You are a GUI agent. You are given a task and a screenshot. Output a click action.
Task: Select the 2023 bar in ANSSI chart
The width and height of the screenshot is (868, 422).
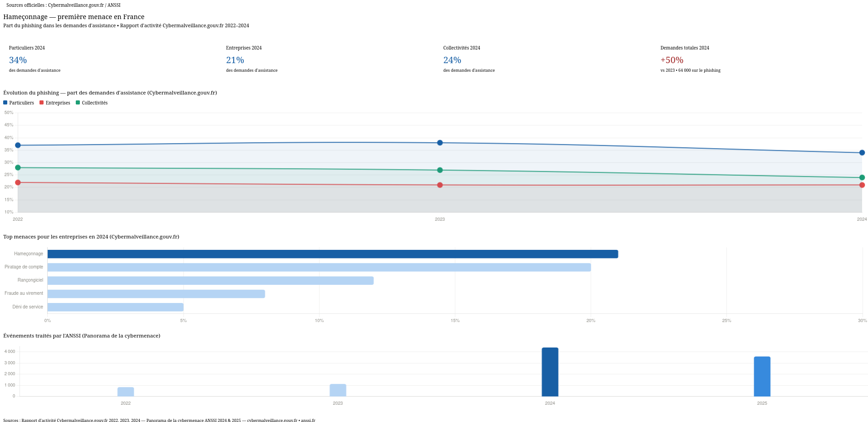[x=338, y=390]
